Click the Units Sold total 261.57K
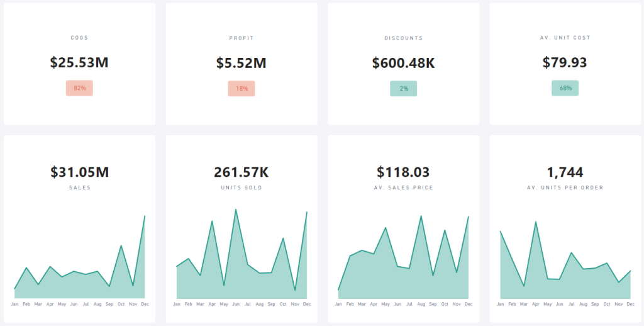Image resolution: width=644 pixels, height=326 pixels. coord(241,172)
